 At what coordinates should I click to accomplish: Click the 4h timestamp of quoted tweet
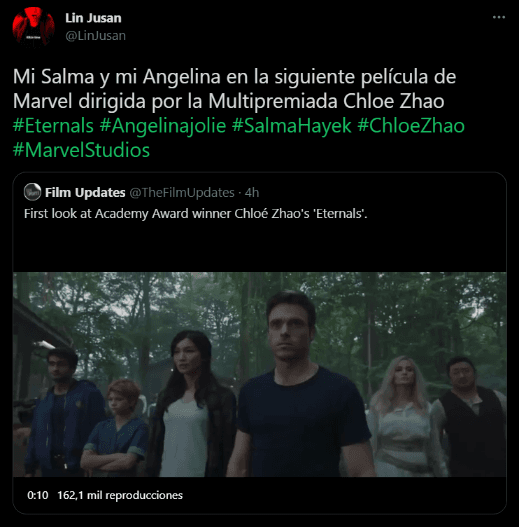(x=252, y=193)
